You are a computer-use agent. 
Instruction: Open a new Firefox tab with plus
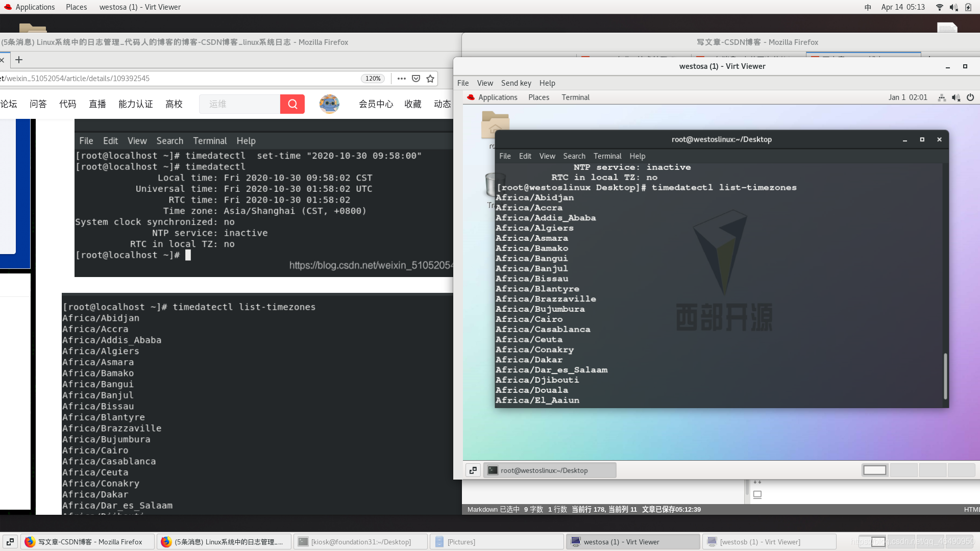19,60
